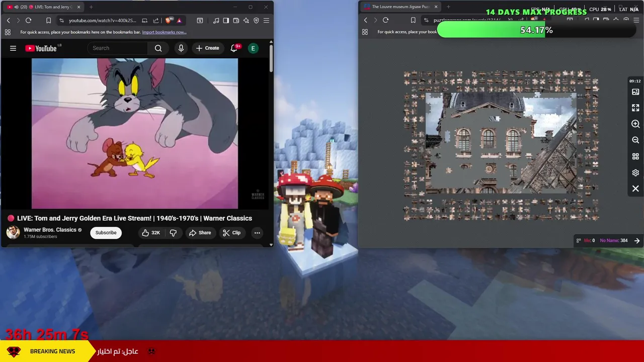Open the Brave Wallet icon in YouTube window

pyautogui.click(x=236, y=21)
